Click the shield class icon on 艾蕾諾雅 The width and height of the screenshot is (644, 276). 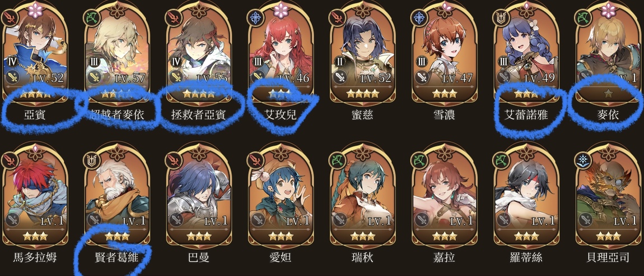tap(500, 17)
